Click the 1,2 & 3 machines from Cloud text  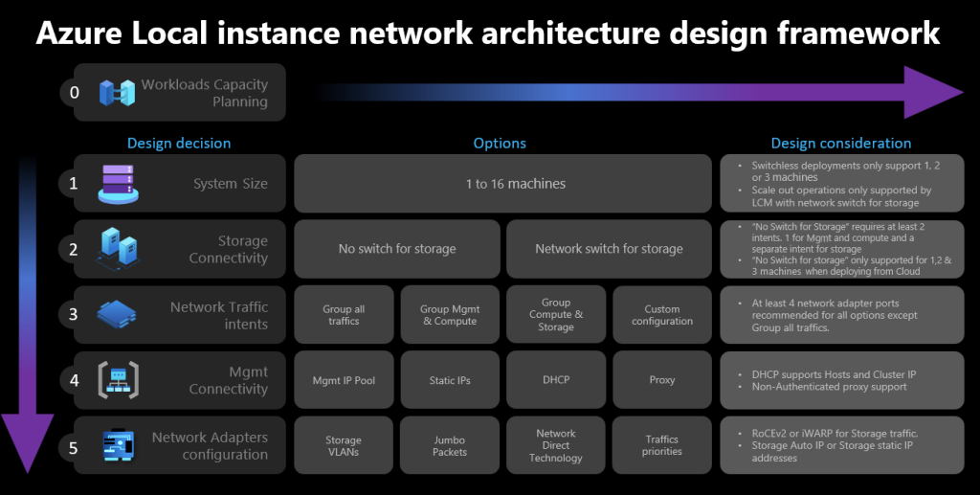pyautogui.click(x=851, y=265)
